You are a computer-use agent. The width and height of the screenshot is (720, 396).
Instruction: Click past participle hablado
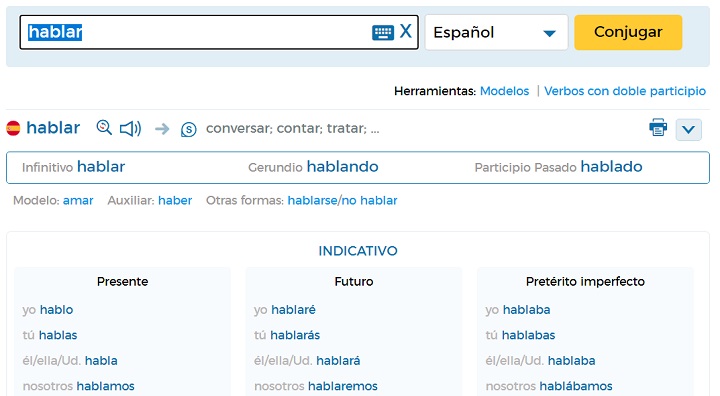pyautogui.click(x=611, y=166)
